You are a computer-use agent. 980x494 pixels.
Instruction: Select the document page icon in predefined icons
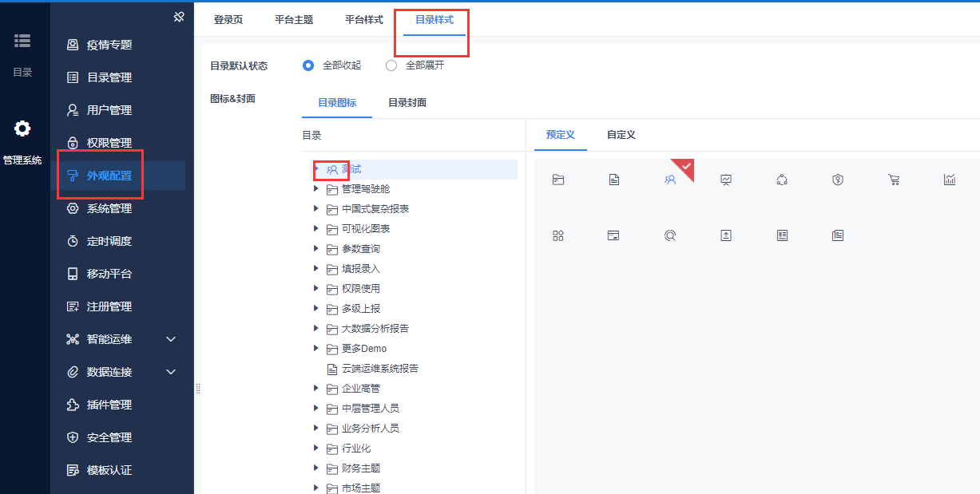click(614, 180)
